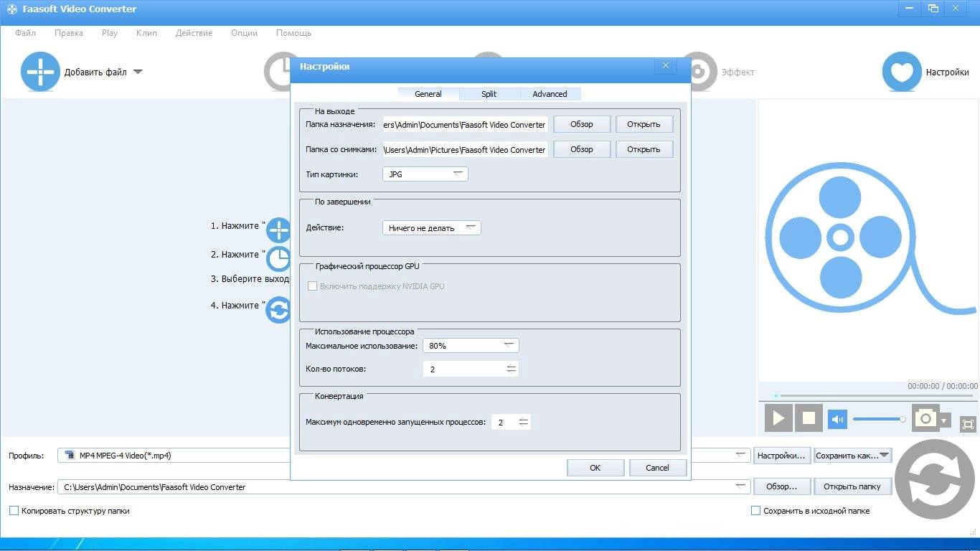The width and height of the screenshot is (980, 551).
Task: Open the Edit menu
Action: click(x=69, y=33)
